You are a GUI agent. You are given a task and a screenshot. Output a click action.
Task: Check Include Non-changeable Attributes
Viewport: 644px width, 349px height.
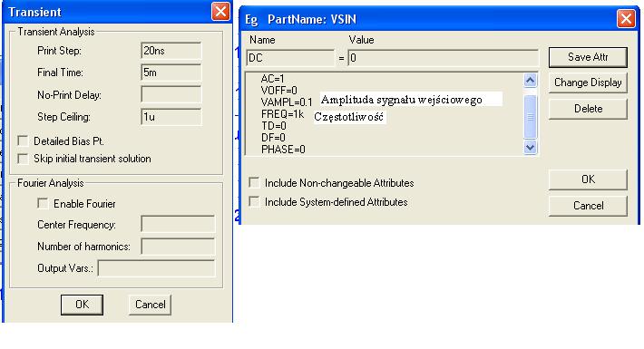254,183
